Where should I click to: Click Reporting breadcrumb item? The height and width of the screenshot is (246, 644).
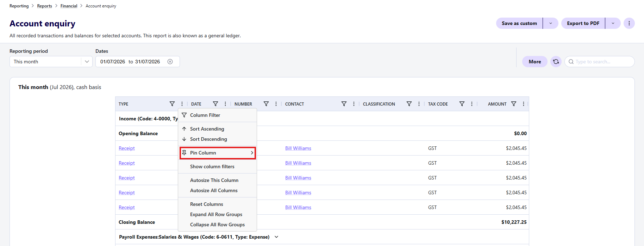pos(19,6)
